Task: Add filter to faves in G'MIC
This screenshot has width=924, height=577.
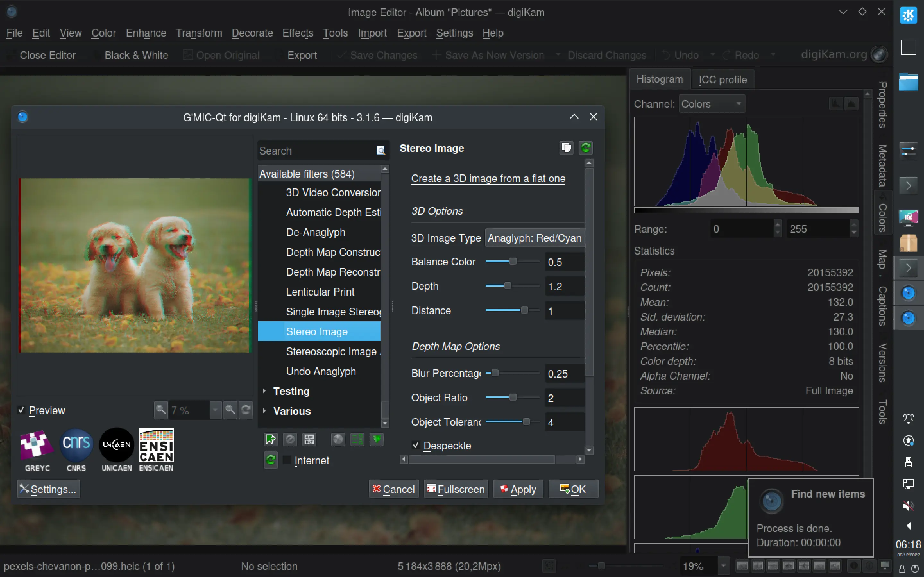Action: (x=270, y=439)
